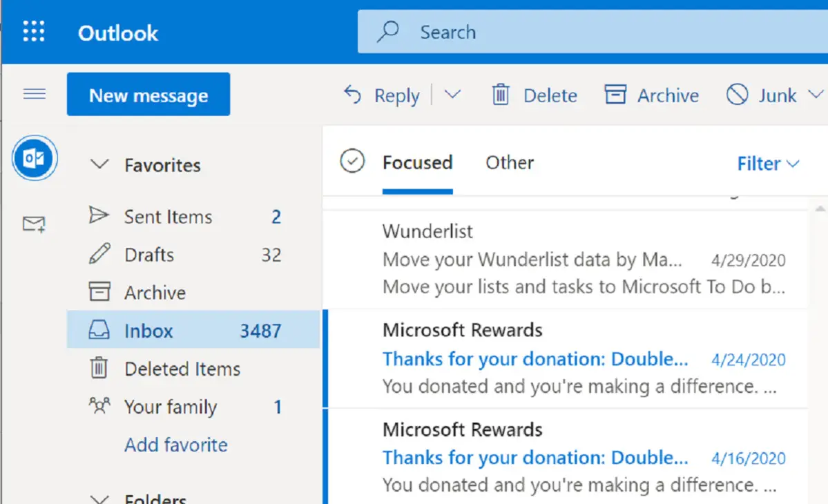Click the Archive folder icon in sidebar
The height and width of the screenshot is (504, 828).
[x=99, y=291]
